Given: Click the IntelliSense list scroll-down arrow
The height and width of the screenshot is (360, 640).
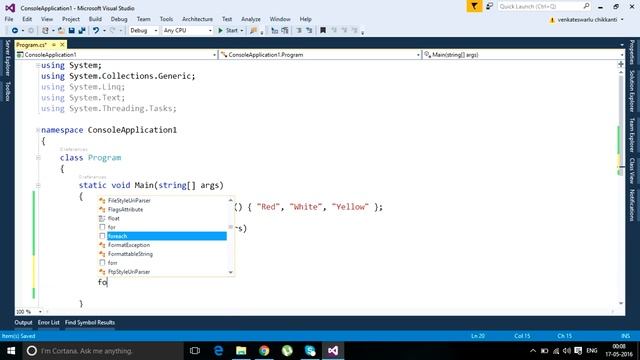Looking at the screenshot, I should coord(231,272).
